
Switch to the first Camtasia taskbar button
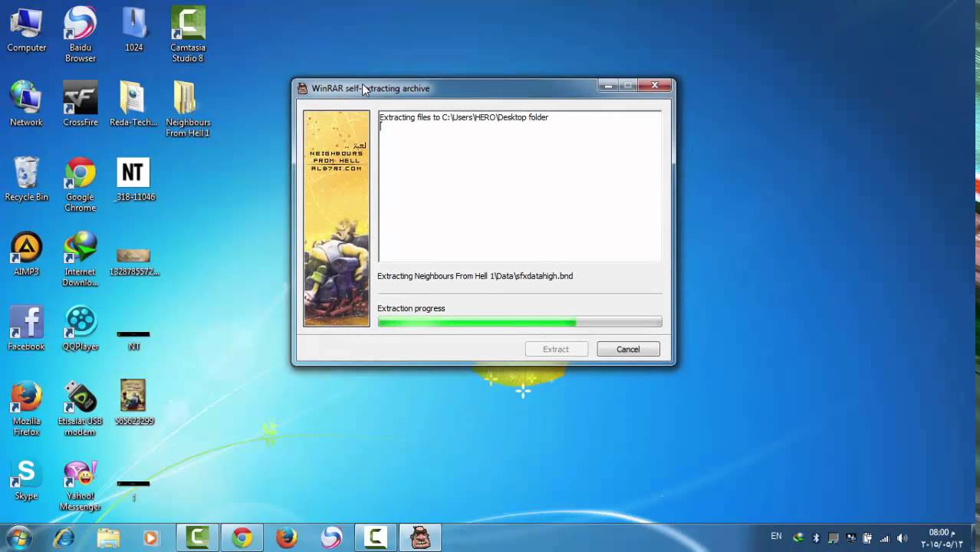(x=198, y=537)
